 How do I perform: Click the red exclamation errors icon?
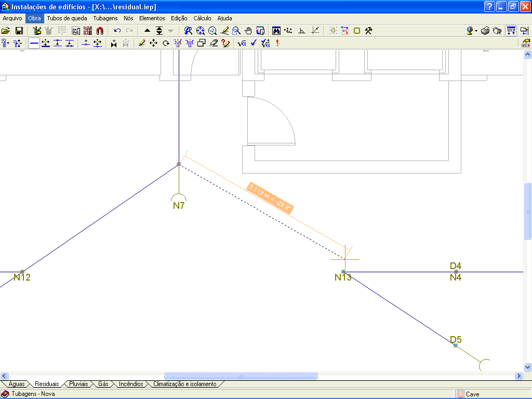point(278,43)
